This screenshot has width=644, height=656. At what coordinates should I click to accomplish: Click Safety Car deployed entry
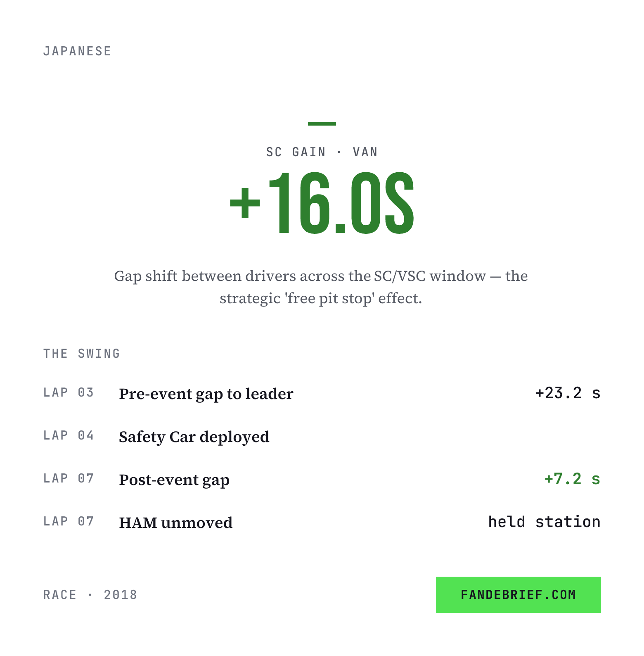pos(194,437)
